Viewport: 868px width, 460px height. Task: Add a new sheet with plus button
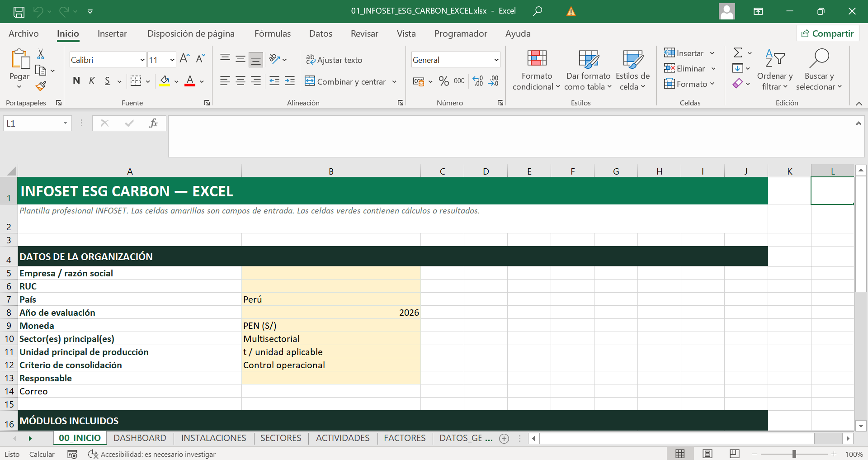504,438
